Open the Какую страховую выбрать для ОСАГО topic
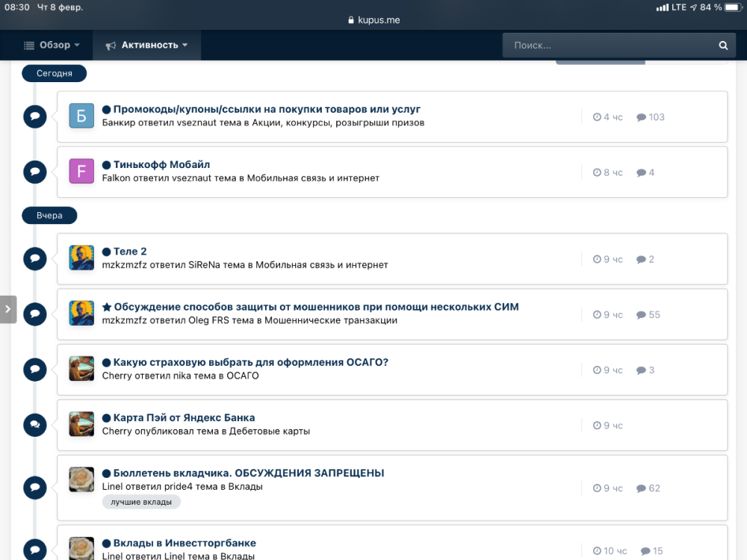 click(x=250, y=362)
